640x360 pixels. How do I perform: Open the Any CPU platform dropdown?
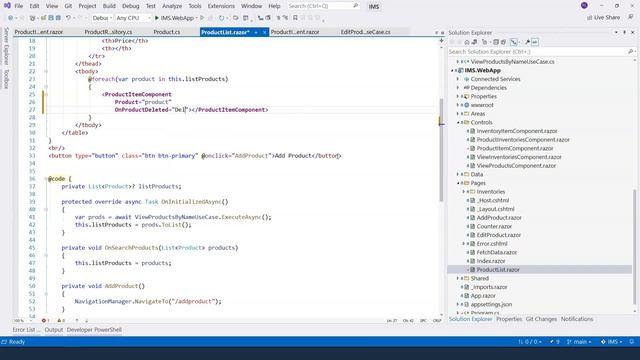pyautogui.click(x=133, y=18)
